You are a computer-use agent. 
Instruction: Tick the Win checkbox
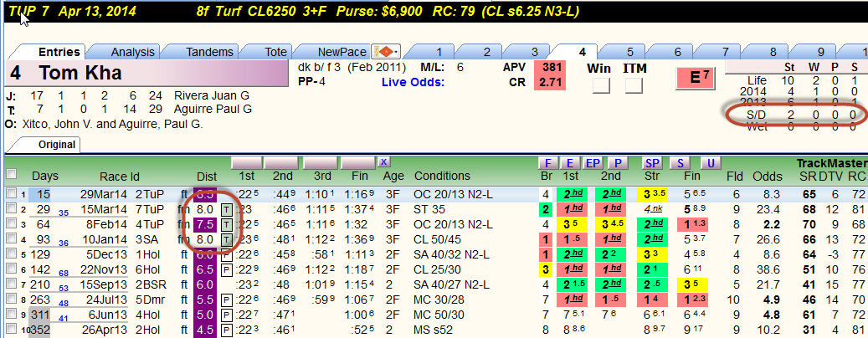pyautogui.click(x=601, y=85)
